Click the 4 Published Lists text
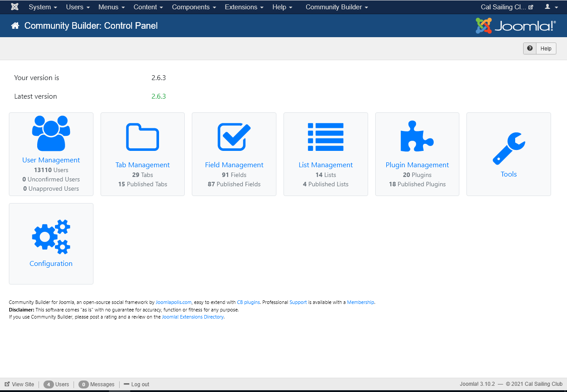567x392 pixels. pyautogui.click(x=326, y=184)
